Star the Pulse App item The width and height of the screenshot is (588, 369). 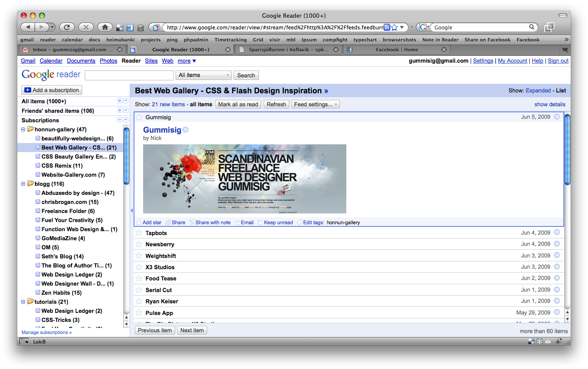click(139, 313)
